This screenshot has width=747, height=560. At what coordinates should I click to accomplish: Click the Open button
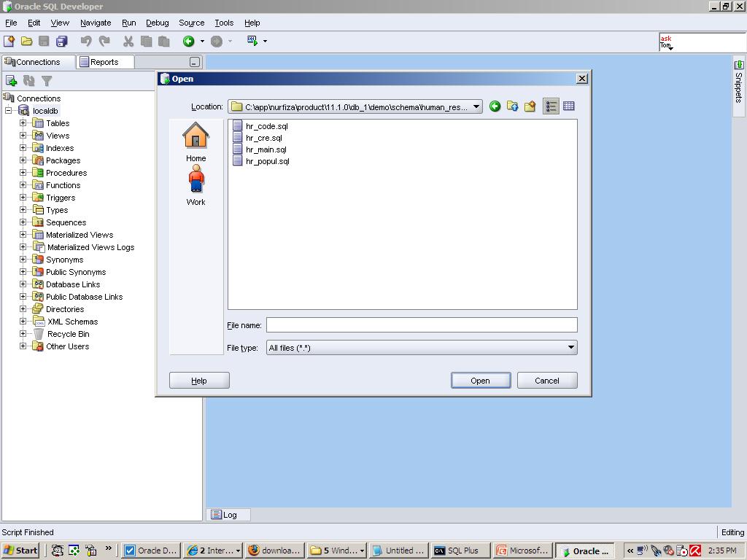pyautogui.click(x=480, y=380)
